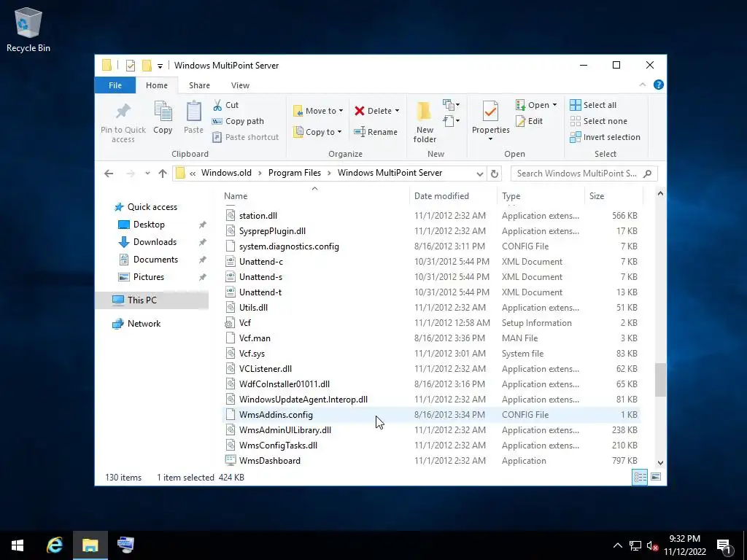Viewport: 747px width, 560px height.
Task: Open the Open button dropdown arrow
Action: (554, 105)
